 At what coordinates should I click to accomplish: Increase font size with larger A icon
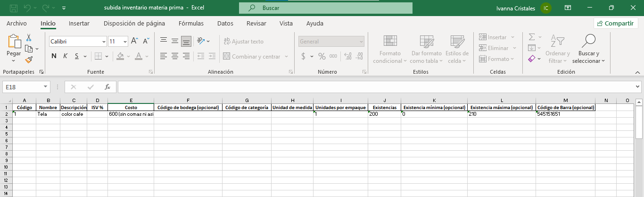[134, 41]
